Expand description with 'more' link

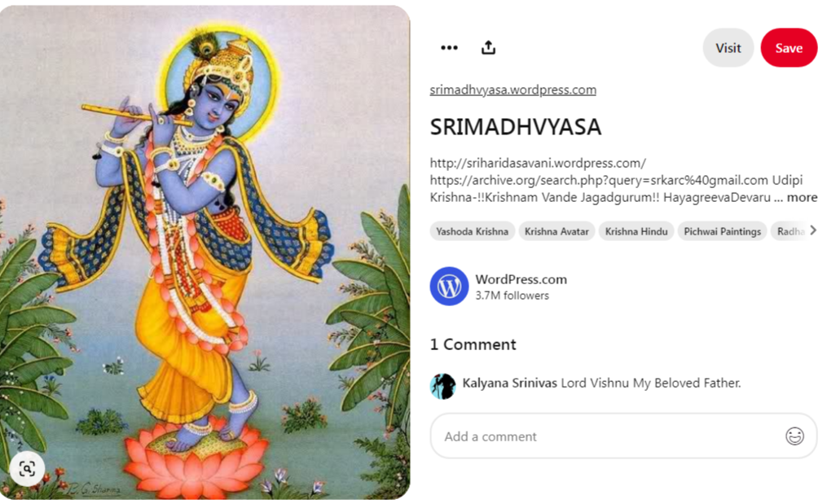pyautogui.click(x=803, y=198)
